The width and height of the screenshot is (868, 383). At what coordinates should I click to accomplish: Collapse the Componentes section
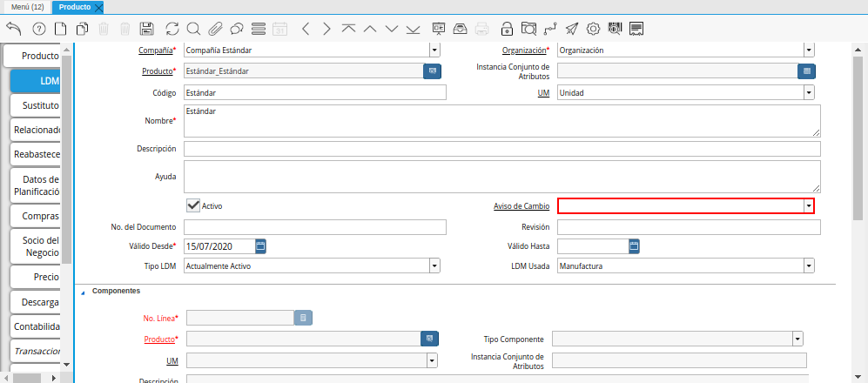[x=84, y=292]
